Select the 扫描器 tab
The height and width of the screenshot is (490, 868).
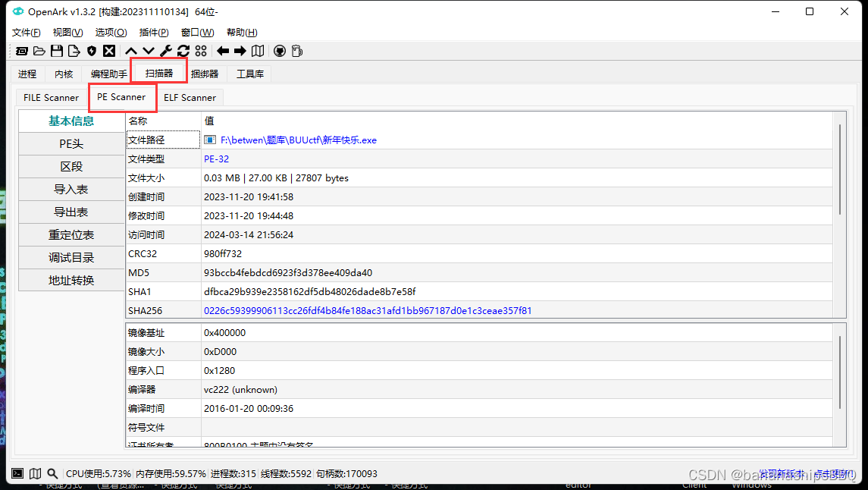[x=159, y=73]
